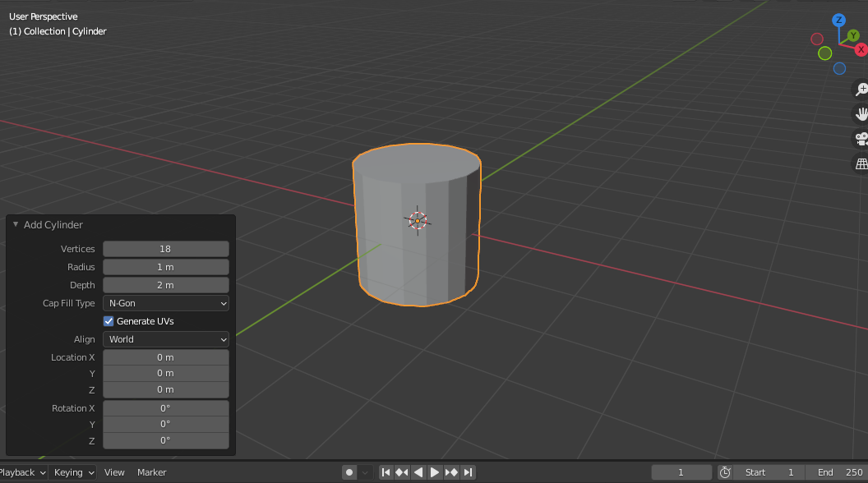Click the End frame field showing 250
The image size is (868, 483).
838,472
